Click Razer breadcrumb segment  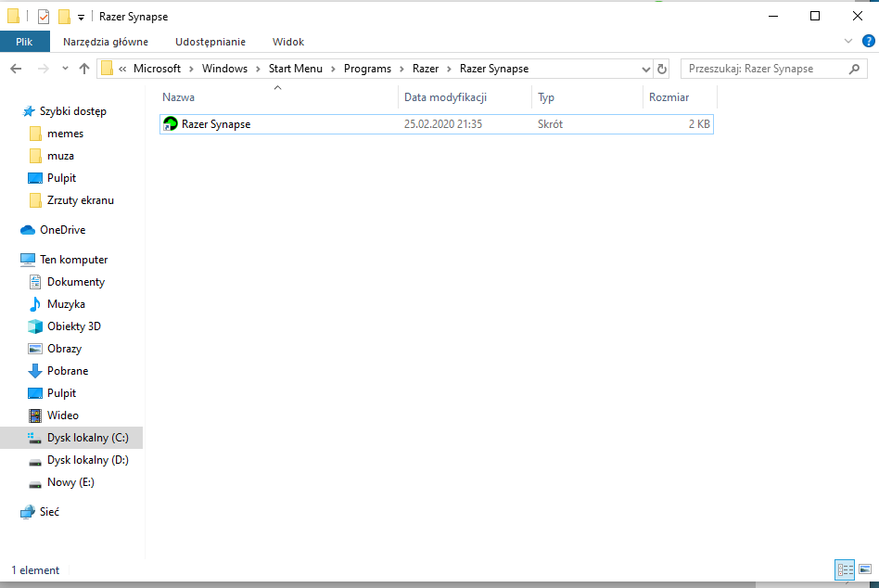(426, 69)
